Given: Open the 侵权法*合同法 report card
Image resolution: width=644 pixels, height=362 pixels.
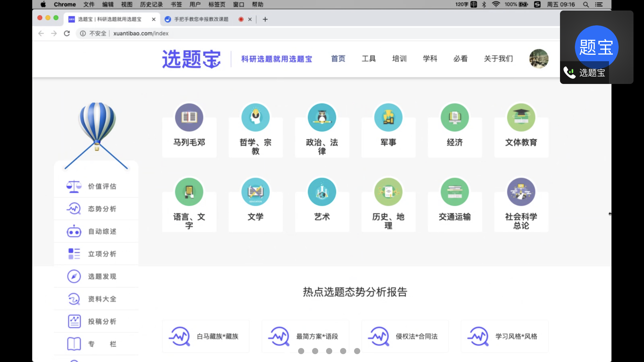Looking at the screenshot, I should (405, 336).
